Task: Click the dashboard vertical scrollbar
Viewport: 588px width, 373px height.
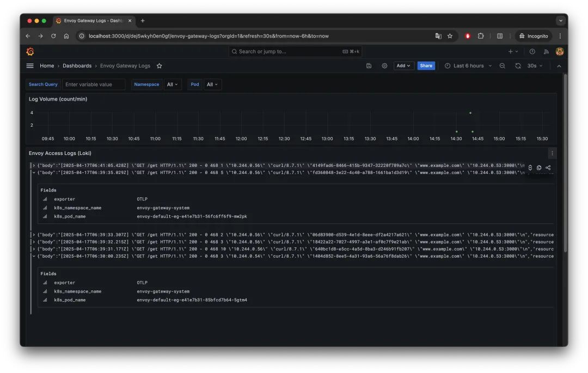Action: click(565, 163)
